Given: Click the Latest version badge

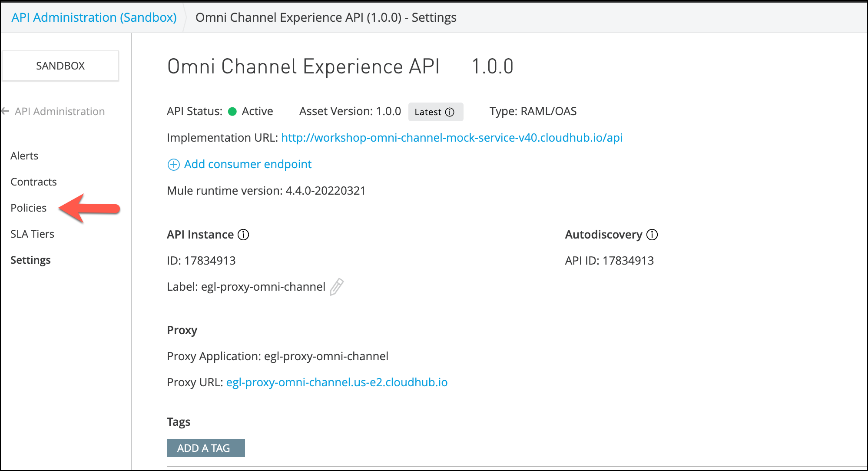Looking at the screenshot, I should (435, 112).
